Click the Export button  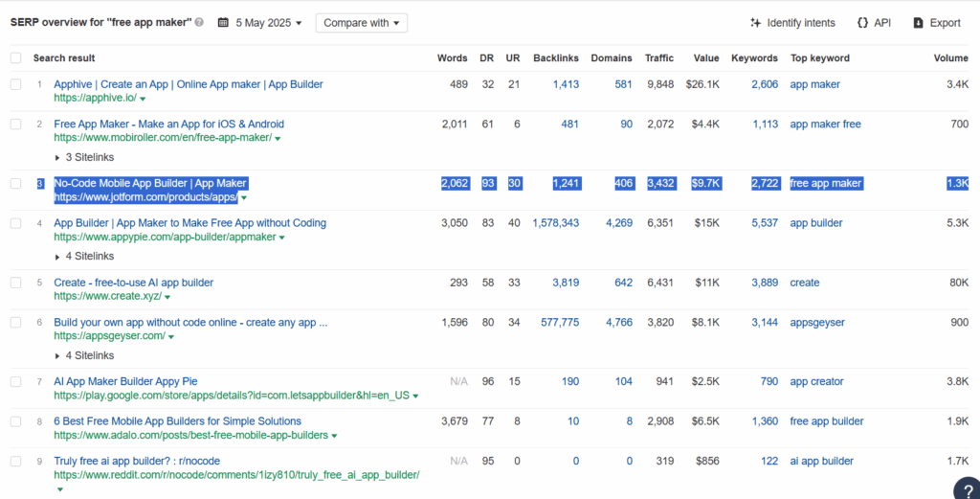tap(937, 23)
